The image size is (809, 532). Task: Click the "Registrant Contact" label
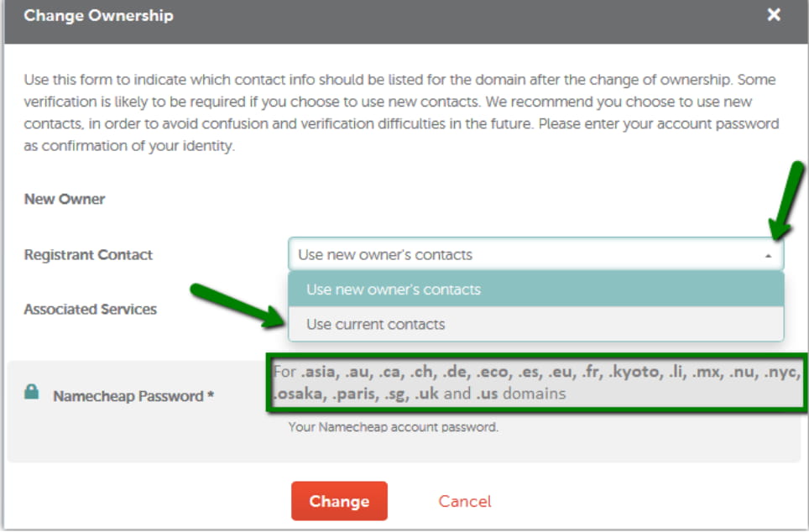(88, 255)
